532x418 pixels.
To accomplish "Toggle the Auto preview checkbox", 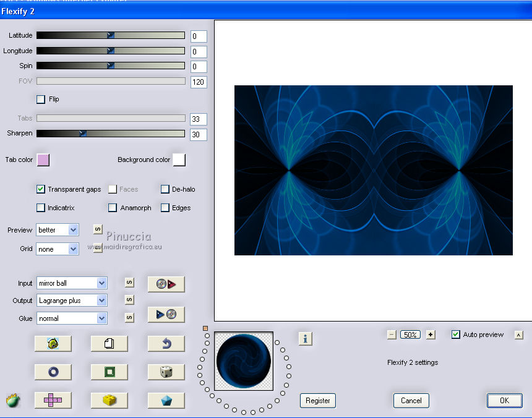I will click(456, 335).
